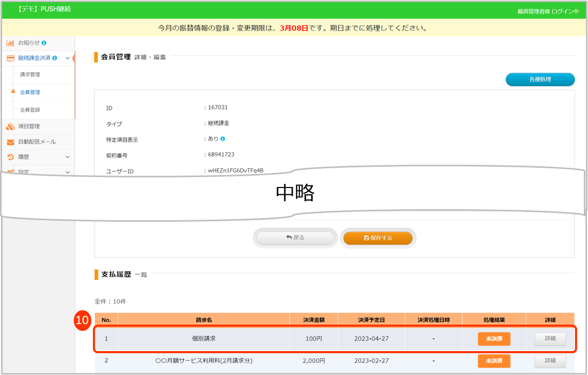
Task: Click the envelope icon for 自動配信メール
Action: point(10,142)
